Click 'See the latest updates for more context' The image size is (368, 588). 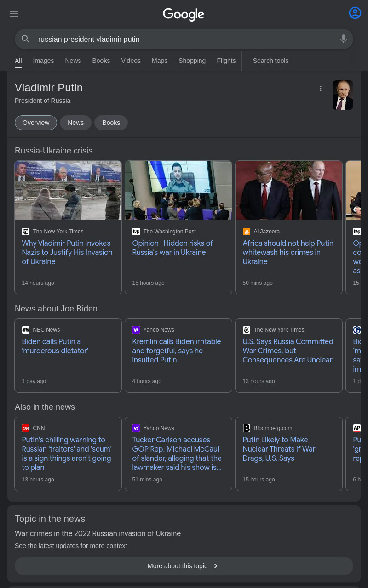point(71,546)
